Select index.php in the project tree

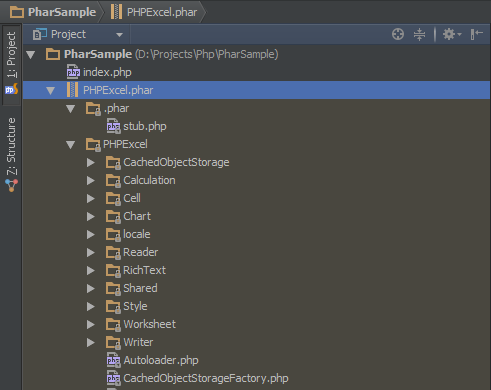point(107,72)
